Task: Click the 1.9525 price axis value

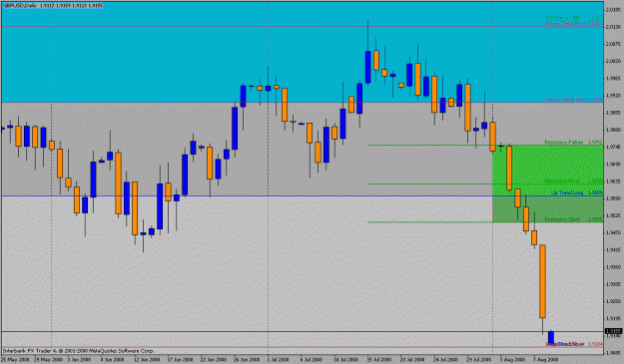Action: click(614, 215)
